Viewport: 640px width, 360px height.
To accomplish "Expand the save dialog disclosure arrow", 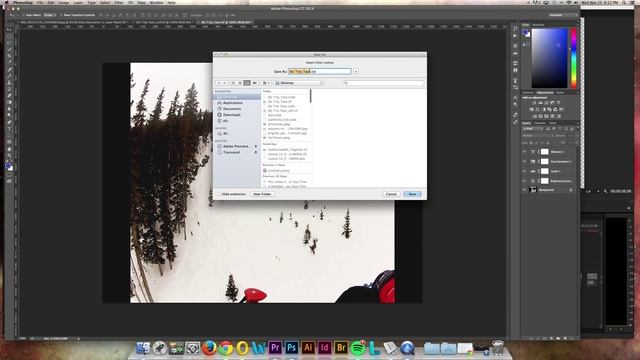I will point(356,71).
